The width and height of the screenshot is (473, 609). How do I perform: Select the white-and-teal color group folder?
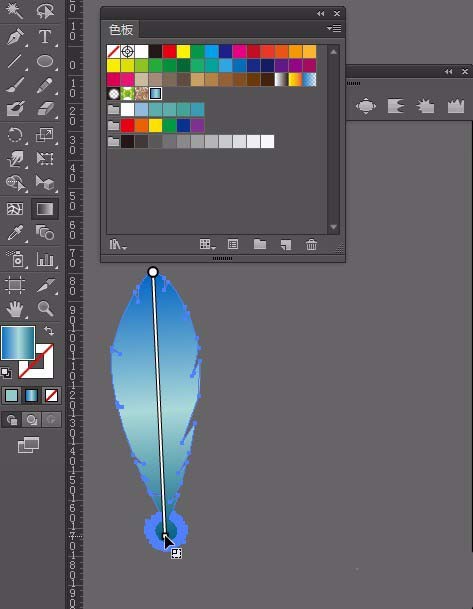coord(113,110)
